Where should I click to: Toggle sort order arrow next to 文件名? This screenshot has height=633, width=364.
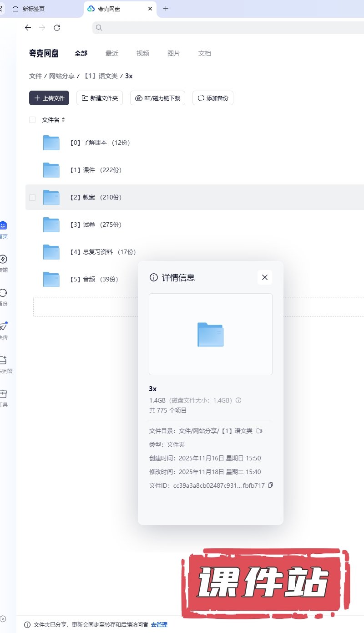tap(63, 120)
